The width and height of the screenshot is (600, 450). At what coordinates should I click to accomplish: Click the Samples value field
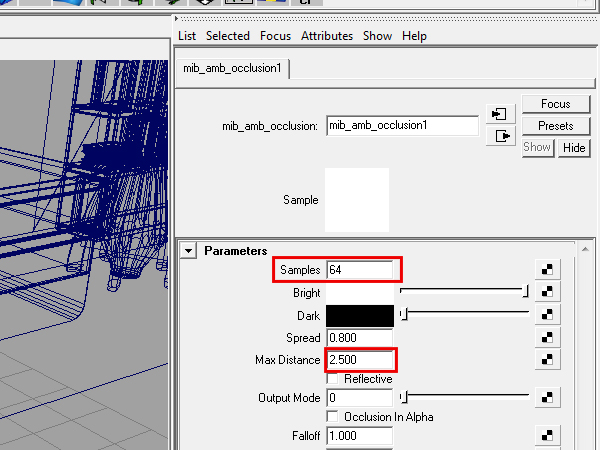point(360,270)
